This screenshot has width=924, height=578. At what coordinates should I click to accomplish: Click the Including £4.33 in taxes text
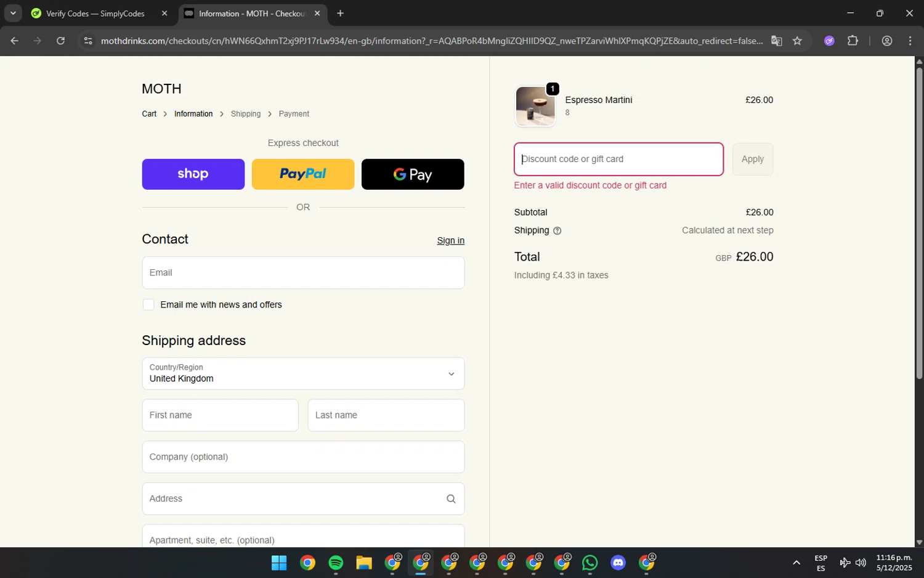click(561, 275)
